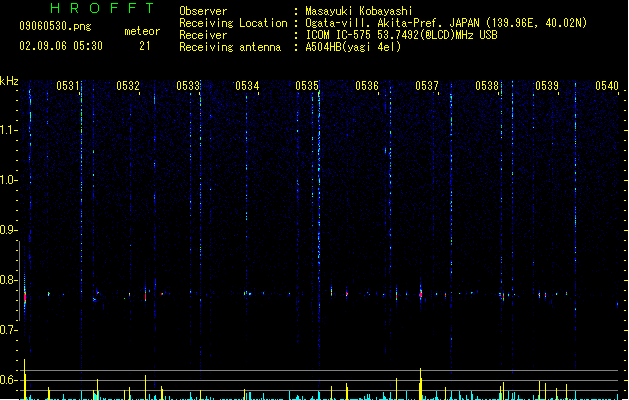Click the 1.0 kHz axis label
This screenshot has height=400, width=629.
click(x=9, y=180)
